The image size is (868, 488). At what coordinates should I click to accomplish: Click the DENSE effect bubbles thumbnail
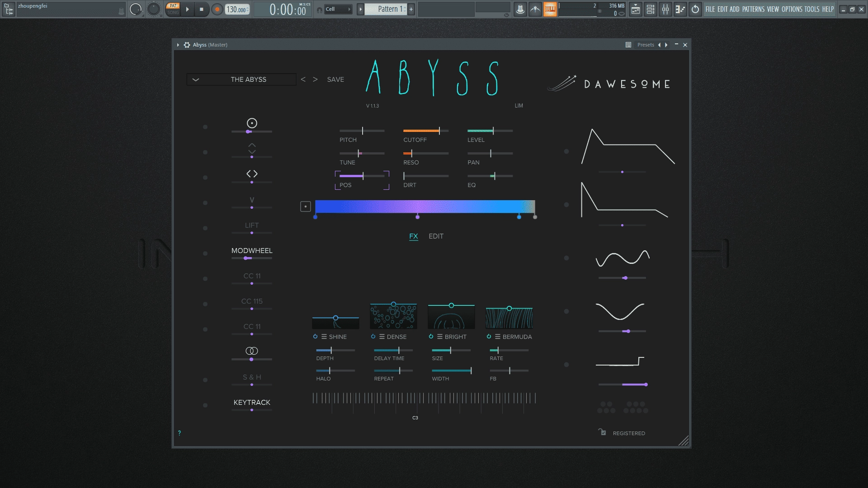[x=393, y=316]
